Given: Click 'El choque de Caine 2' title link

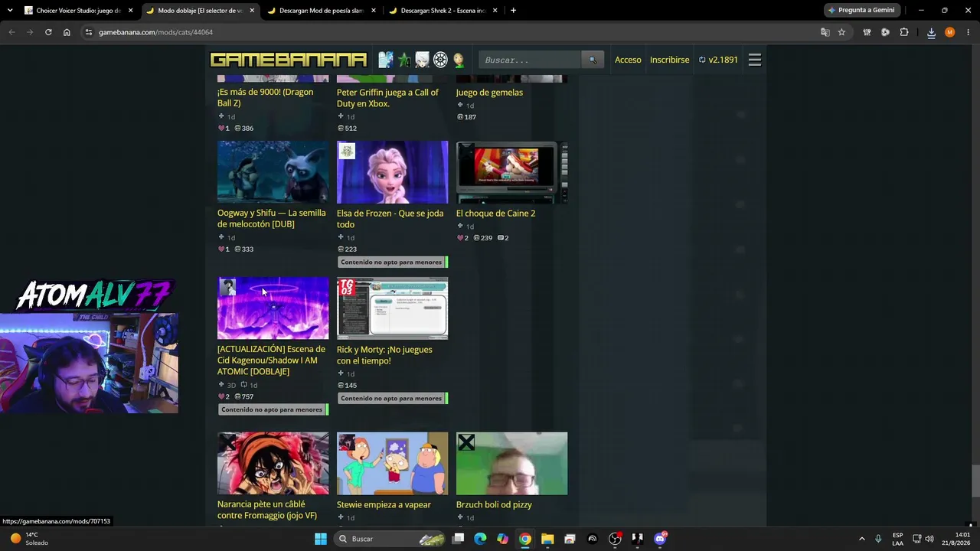Looking at the screenshot, I should [x=495, y=214].
